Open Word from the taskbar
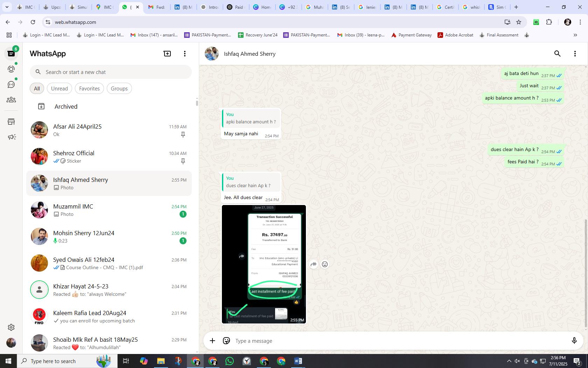 tap(298, 361)
